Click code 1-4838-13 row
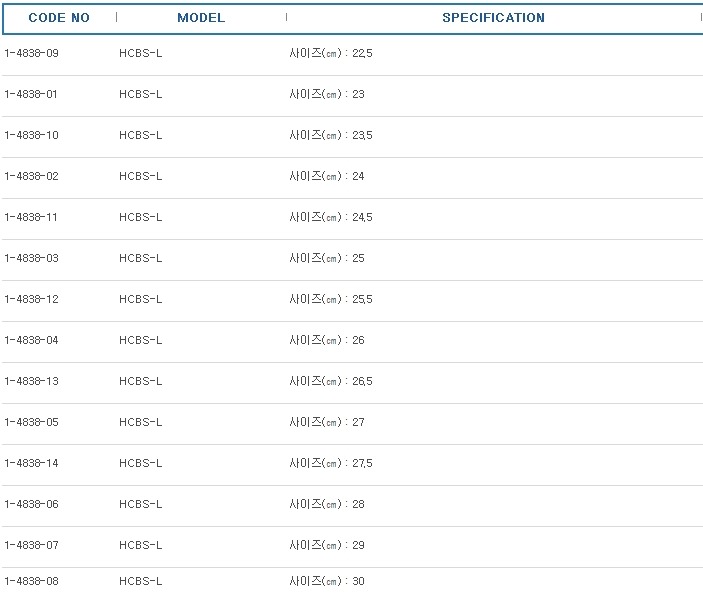 click(32, 381)
